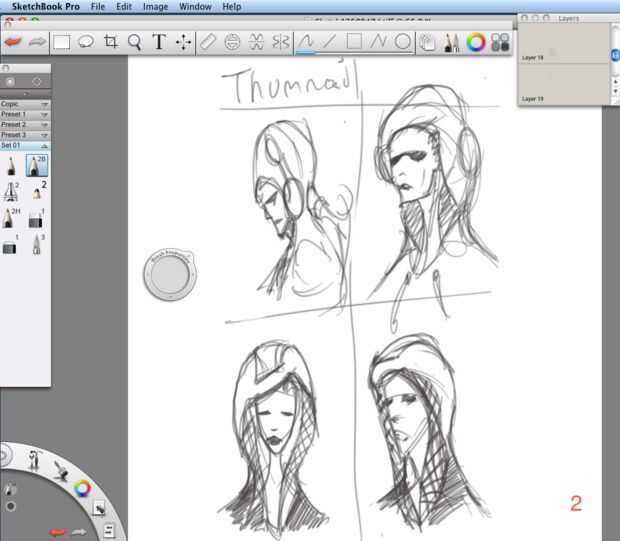620x541 pixels.
Task: Select Layer 18 in Layers window
Action: [x=563, y=43]
